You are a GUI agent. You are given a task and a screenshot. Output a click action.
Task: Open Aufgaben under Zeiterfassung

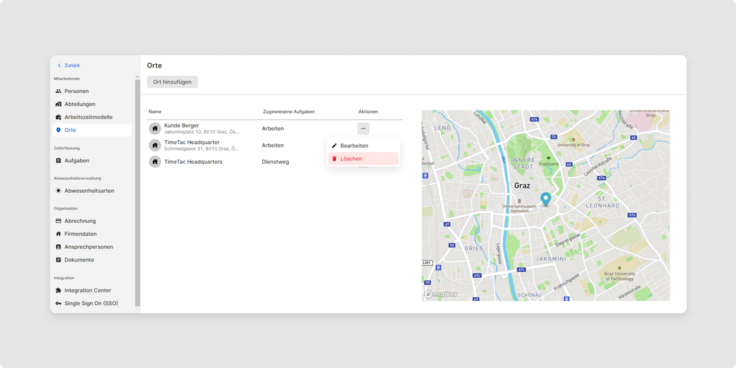point(92,161)
